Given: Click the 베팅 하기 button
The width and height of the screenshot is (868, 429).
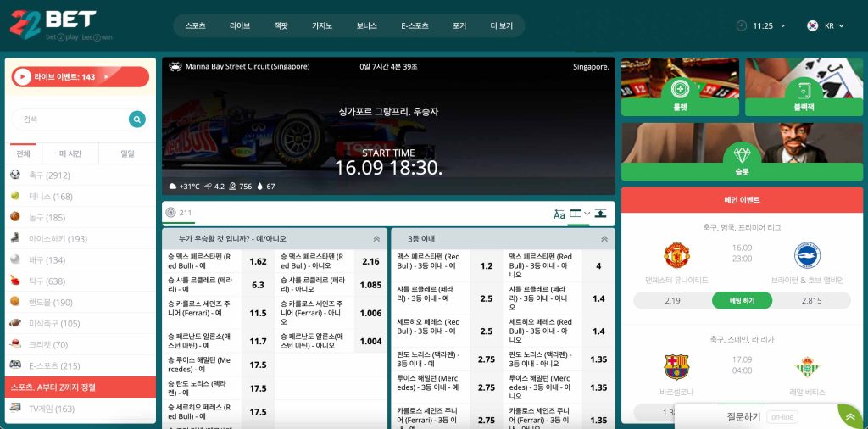Looking at the screenshot, I should pyautogui.click(x=742, y=301).
